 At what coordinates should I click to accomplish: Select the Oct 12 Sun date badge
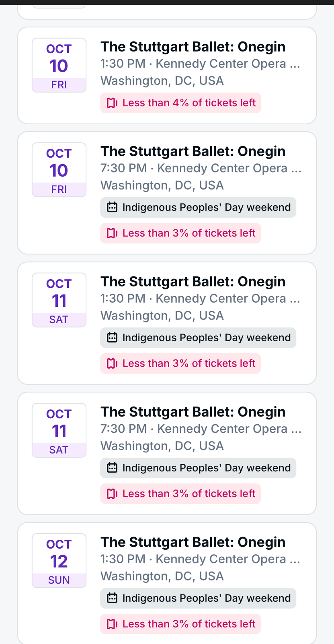59,561
